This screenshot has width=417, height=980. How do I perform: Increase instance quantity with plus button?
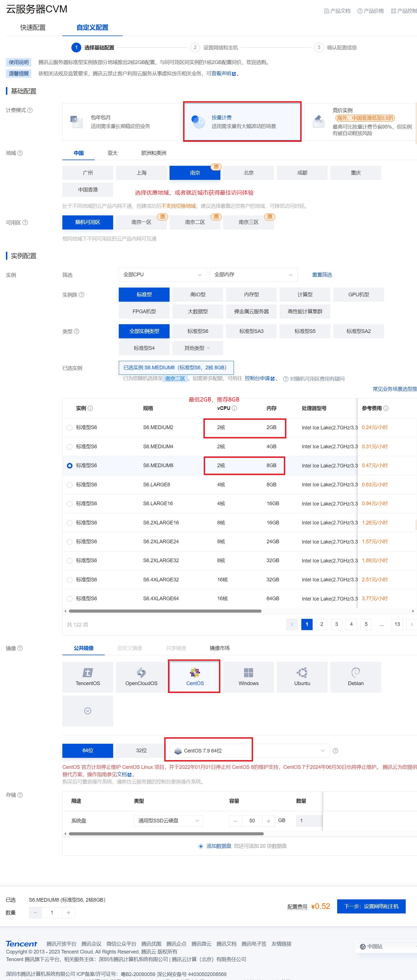pos(69,913)
